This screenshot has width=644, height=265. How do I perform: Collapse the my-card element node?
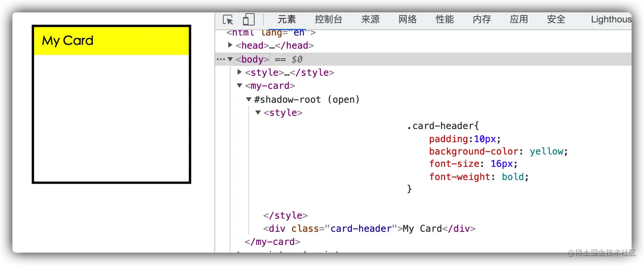coord(240,85)
